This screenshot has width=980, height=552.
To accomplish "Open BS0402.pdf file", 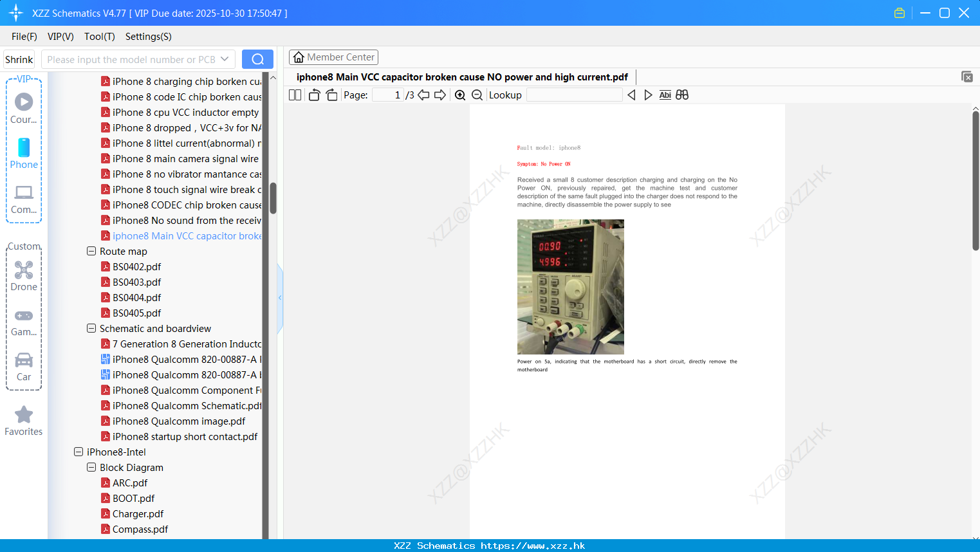I will tap(131, 266).
